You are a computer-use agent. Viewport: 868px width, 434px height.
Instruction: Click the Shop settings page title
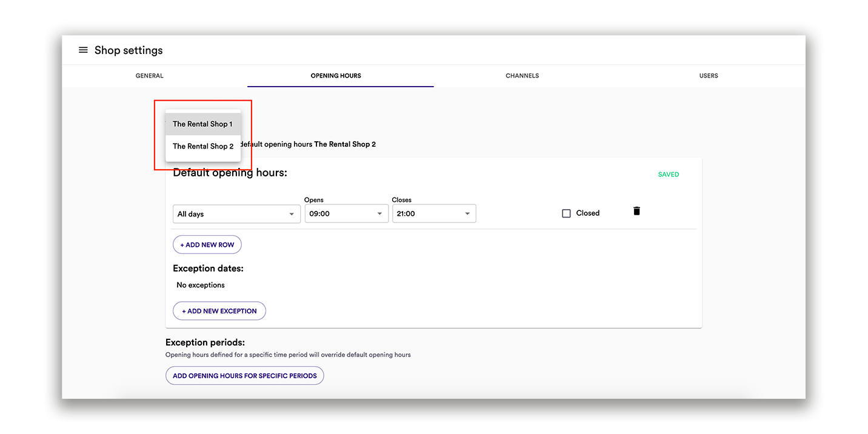pos(129,50)
